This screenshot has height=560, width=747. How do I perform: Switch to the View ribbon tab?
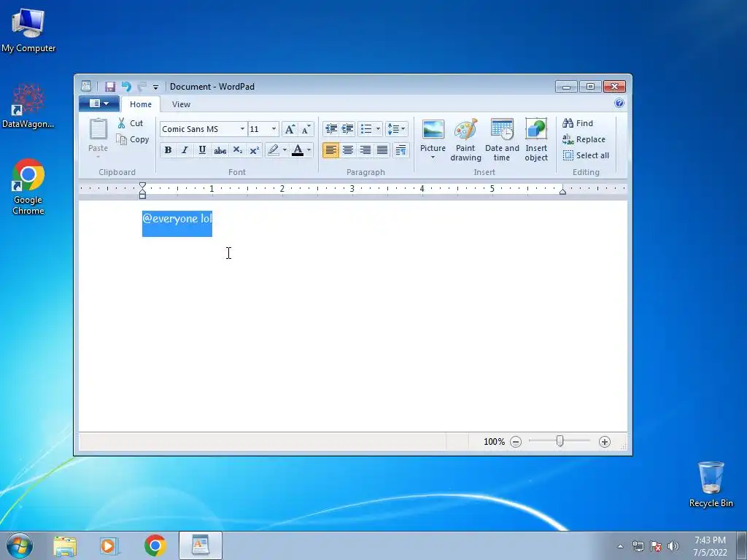pos(181,104)
